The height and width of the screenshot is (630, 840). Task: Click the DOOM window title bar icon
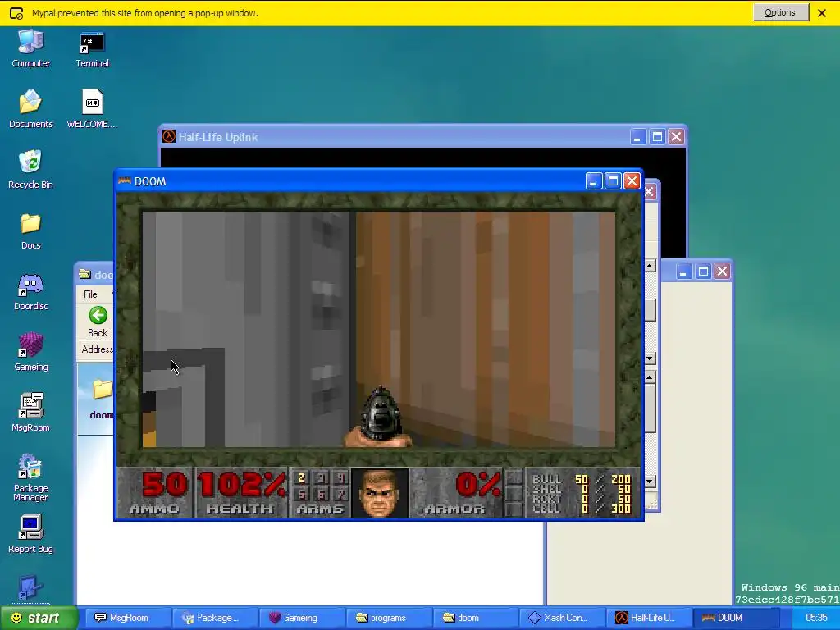coord(125,181)
